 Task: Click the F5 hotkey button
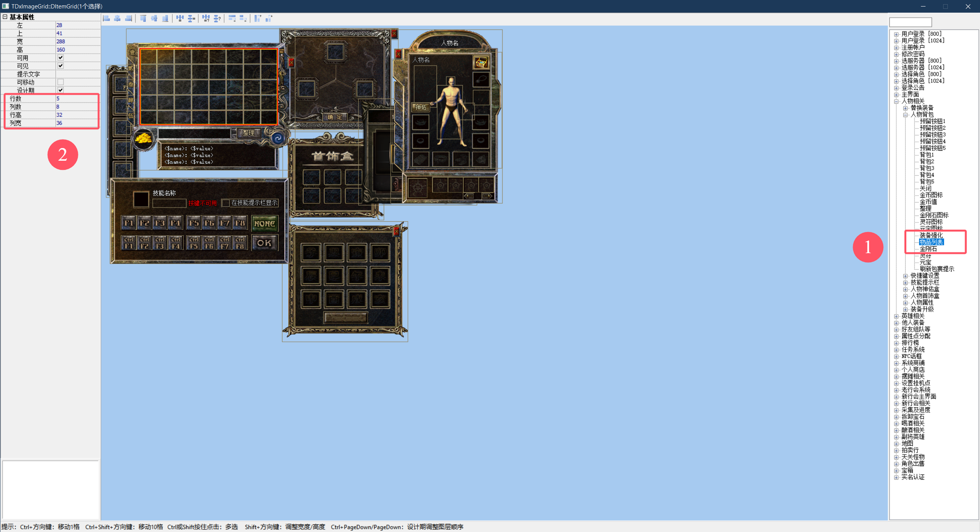194,223
